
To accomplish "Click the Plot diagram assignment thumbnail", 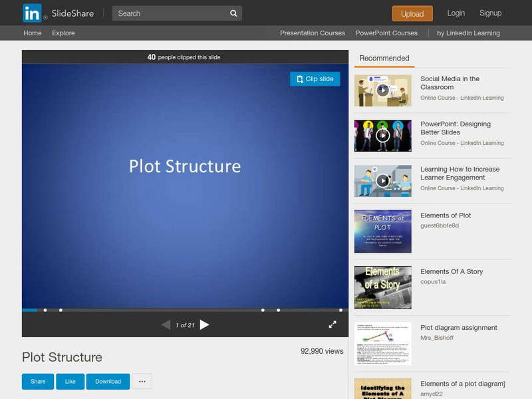I will (x=383, y=344).
